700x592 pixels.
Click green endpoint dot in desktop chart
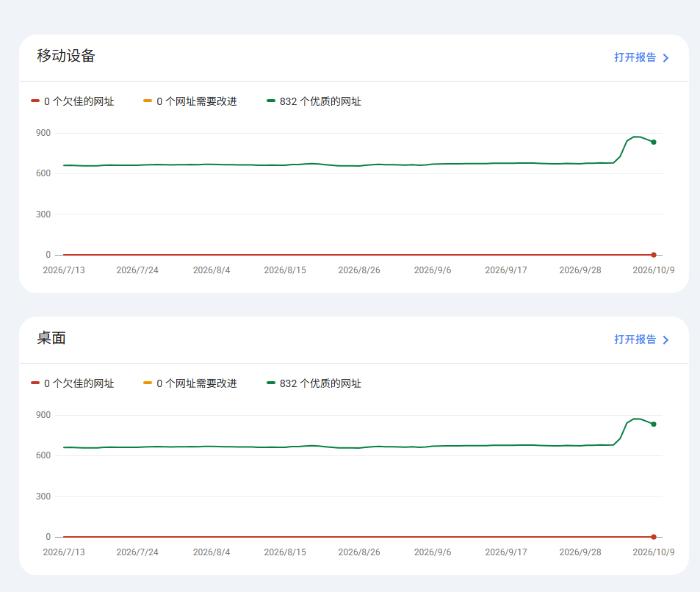(654, 424)
